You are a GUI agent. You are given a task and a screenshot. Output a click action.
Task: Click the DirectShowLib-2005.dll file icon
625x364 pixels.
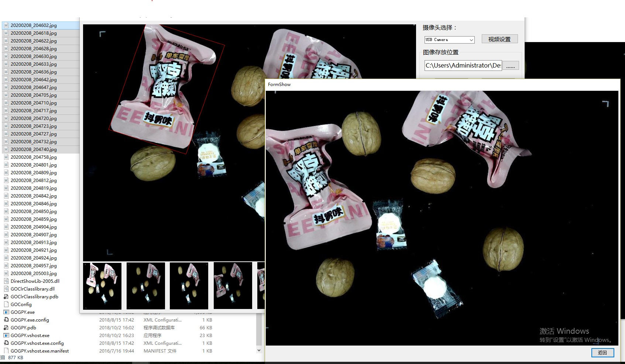(x=6, y=281)
